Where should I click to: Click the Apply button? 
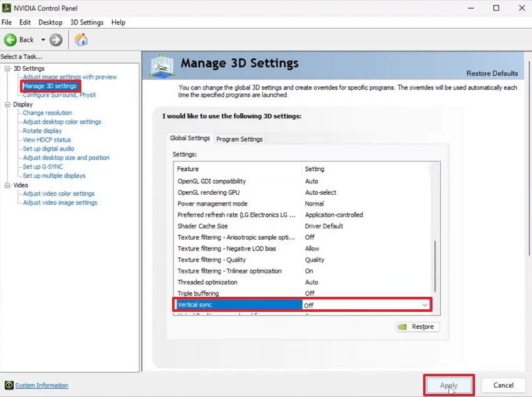[449, 385]
